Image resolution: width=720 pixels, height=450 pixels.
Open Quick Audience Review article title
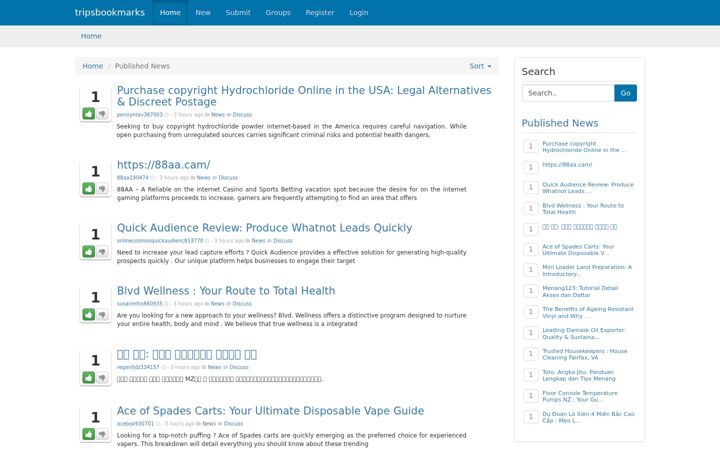point(264,228)
